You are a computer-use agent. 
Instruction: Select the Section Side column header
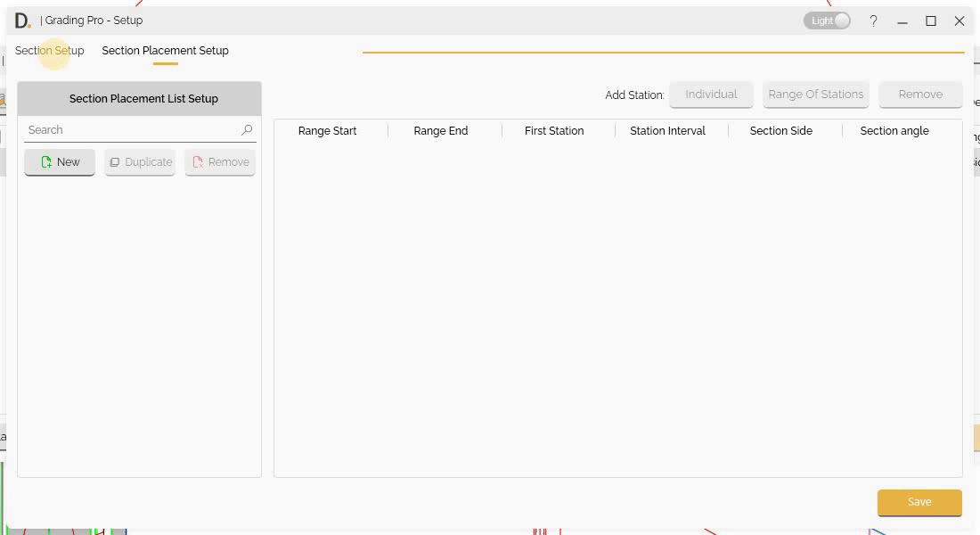tap(781, 131)
